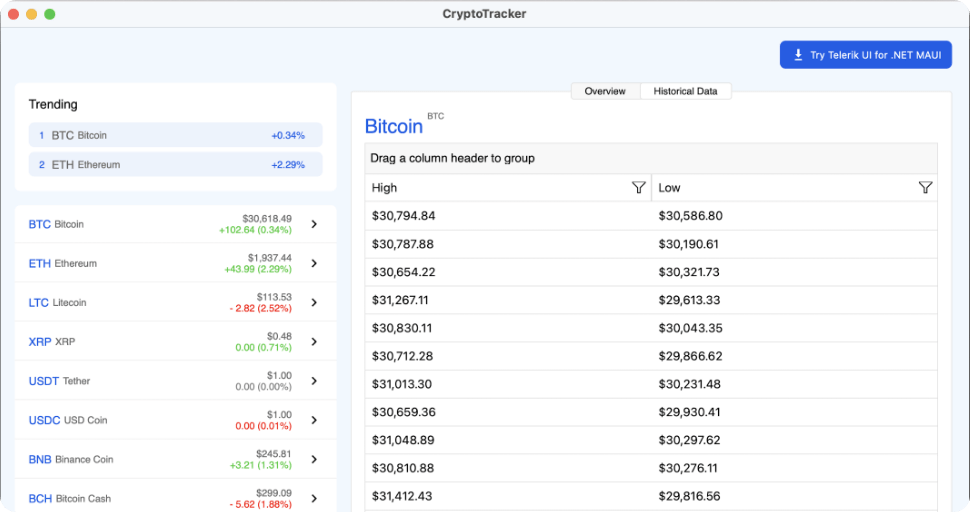This screenshot has width=970, height=512.
Task: Open USD Coin details chevron
Action: [314, 420]
